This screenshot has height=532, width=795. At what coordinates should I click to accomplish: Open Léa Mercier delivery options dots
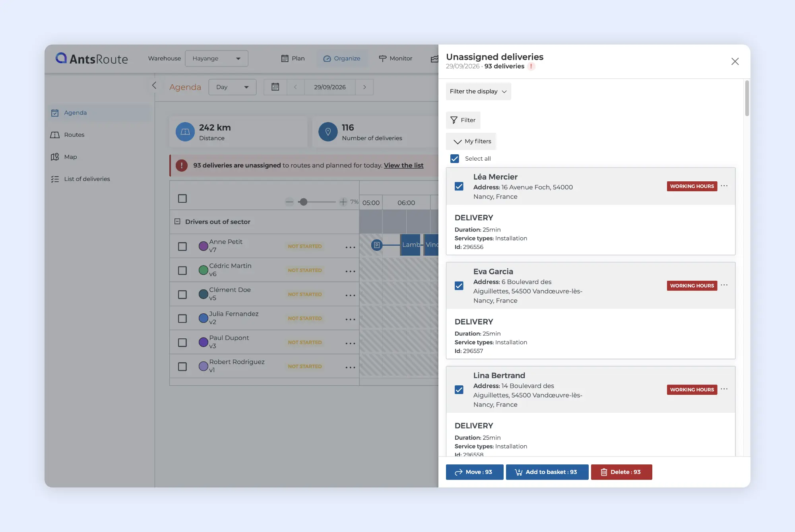(724, 186)
